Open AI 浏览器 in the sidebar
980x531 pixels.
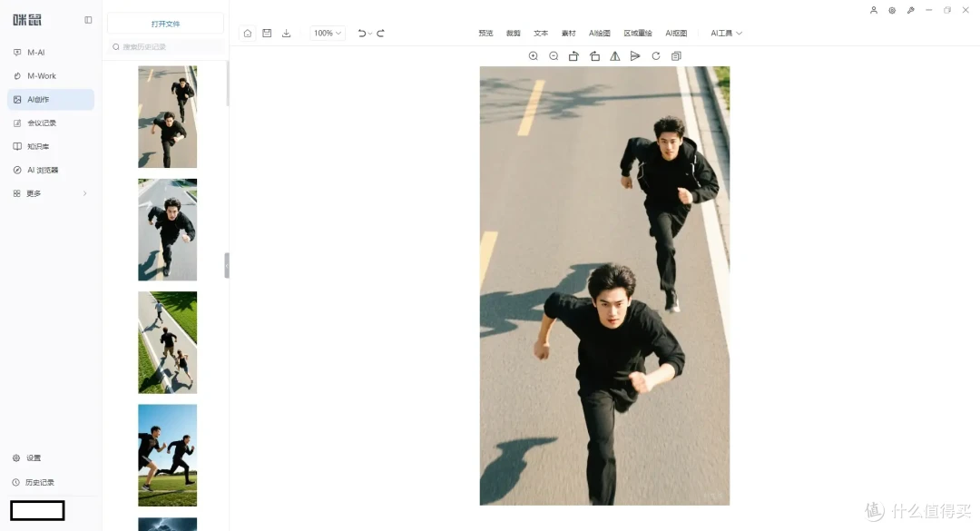pos(51,170)
